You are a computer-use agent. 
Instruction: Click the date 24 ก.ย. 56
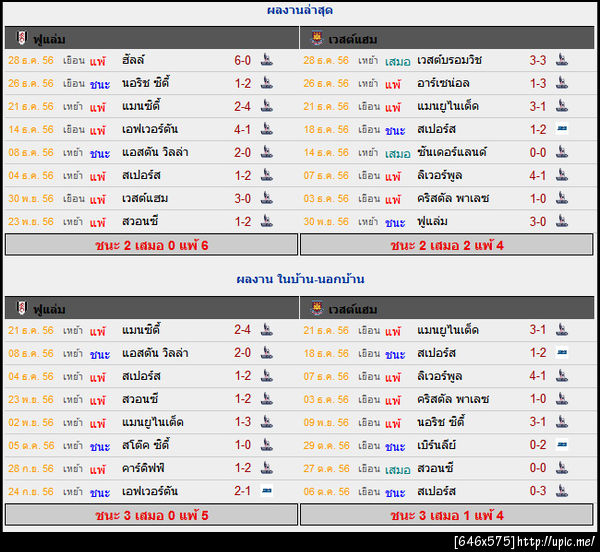(x=31, y=491)
